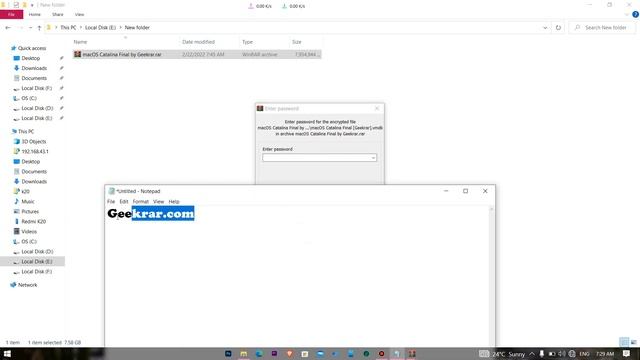Select Network in navigation pane
640x360 pixels.
[x=27, y=285]
